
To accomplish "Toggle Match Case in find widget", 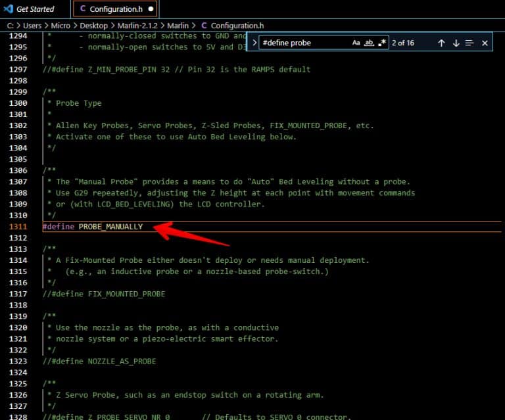I will (356, 43).
